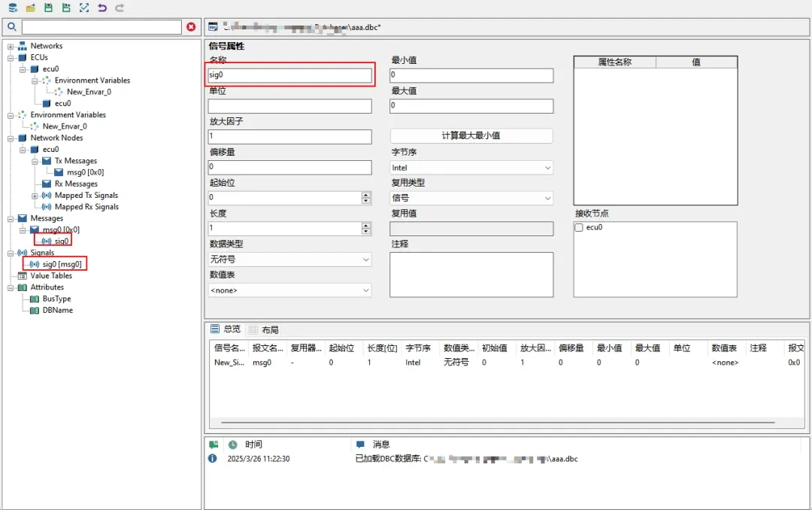Viewport: 812px width, 510px height.
Task: Toggle the ecu0 receiver node checkbox
Action: coord(579,227)
